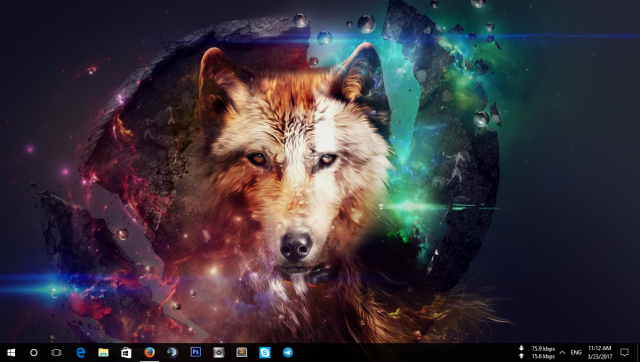640x362 pixels.
Task: Open the ENG input language switcher
Action: 576,353
